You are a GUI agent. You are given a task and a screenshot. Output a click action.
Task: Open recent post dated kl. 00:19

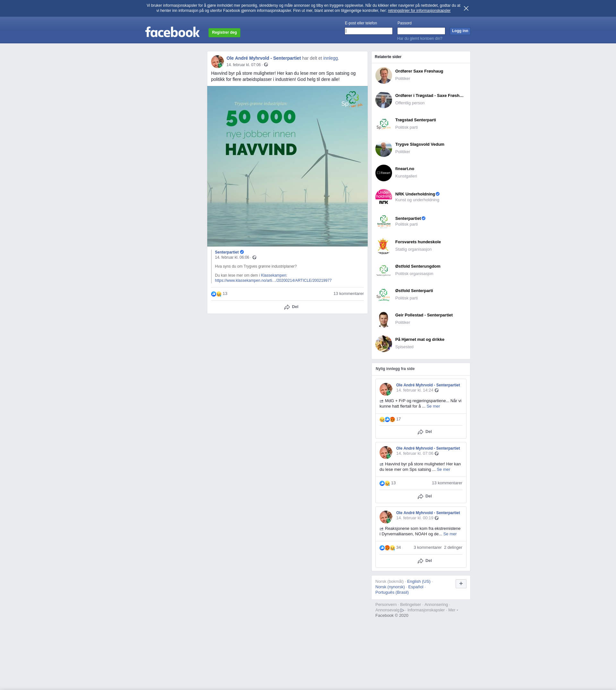pos(414,518)
